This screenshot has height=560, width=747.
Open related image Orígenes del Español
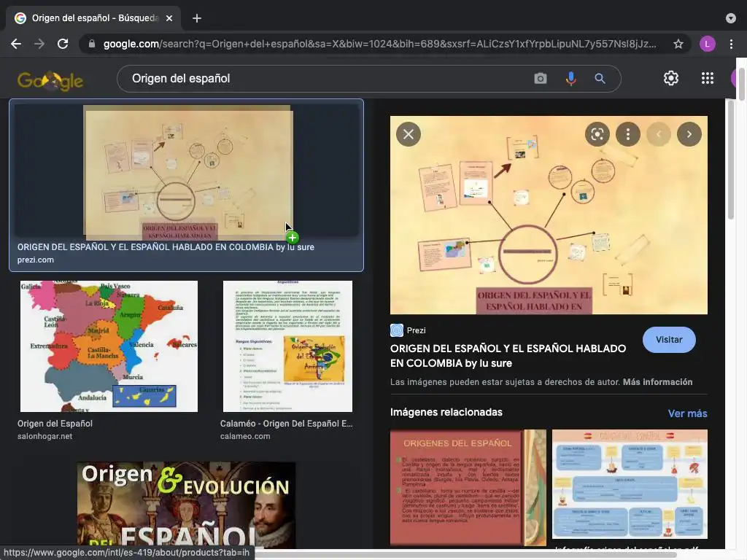coord(468,487)
